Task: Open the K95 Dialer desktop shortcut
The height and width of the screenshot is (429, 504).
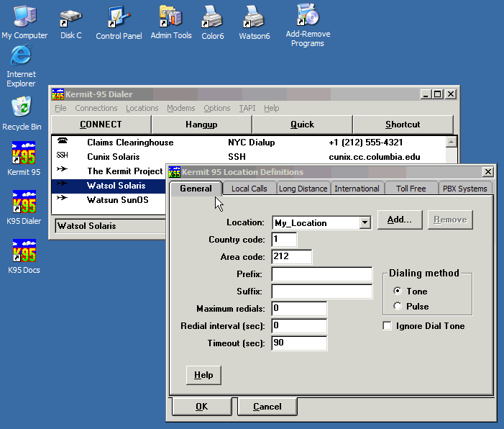Action: (24, 205)
